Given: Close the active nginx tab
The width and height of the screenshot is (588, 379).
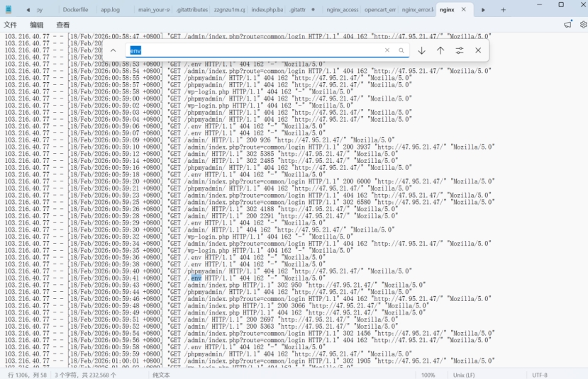Looking at the screenshot, I should [x=463, y=10].
